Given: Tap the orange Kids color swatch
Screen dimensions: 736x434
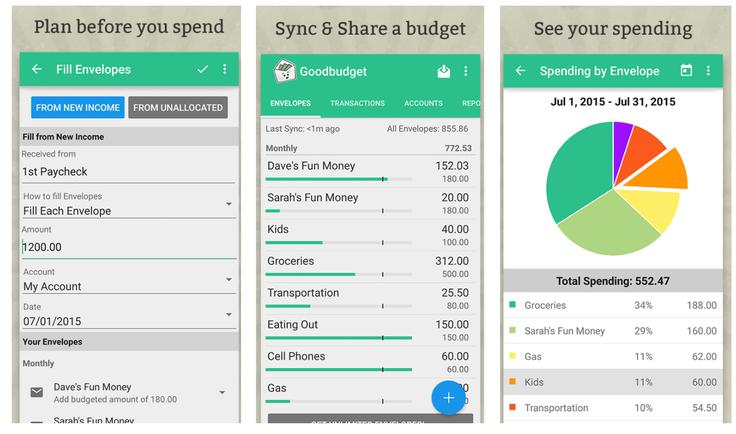Looking at the screenshot, I should (513, 381).
